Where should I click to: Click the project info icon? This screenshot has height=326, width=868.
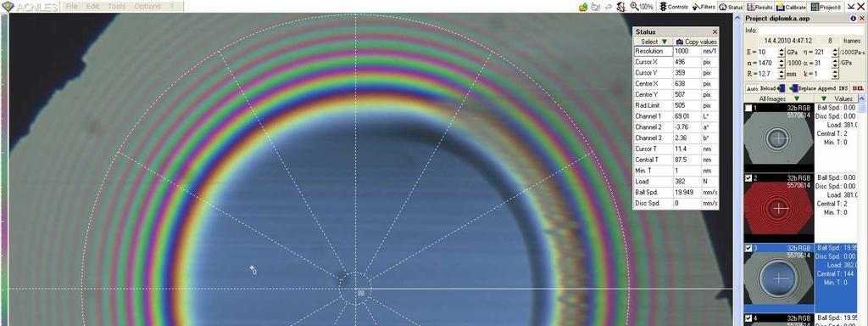[853, 19]
